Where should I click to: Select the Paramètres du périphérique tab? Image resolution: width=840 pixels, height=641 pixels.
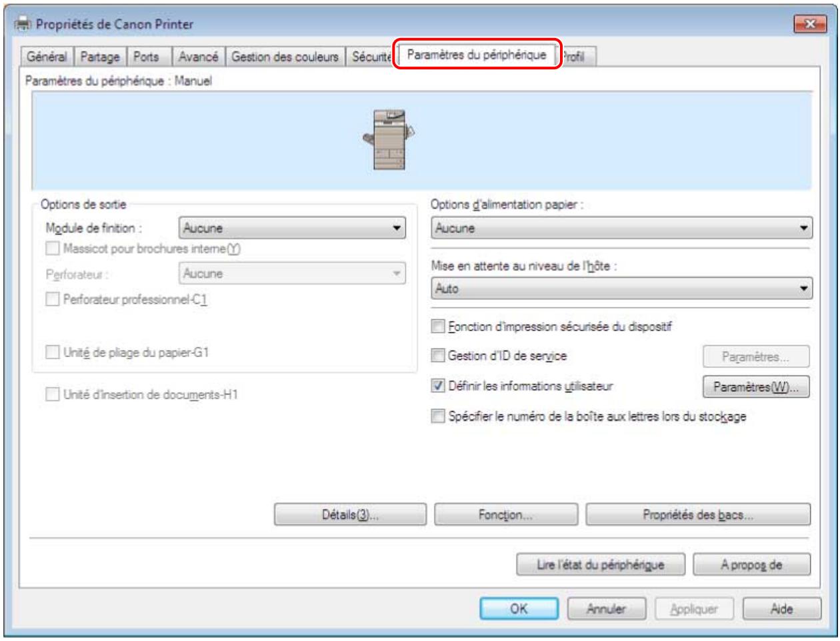(x=476, y=55)
